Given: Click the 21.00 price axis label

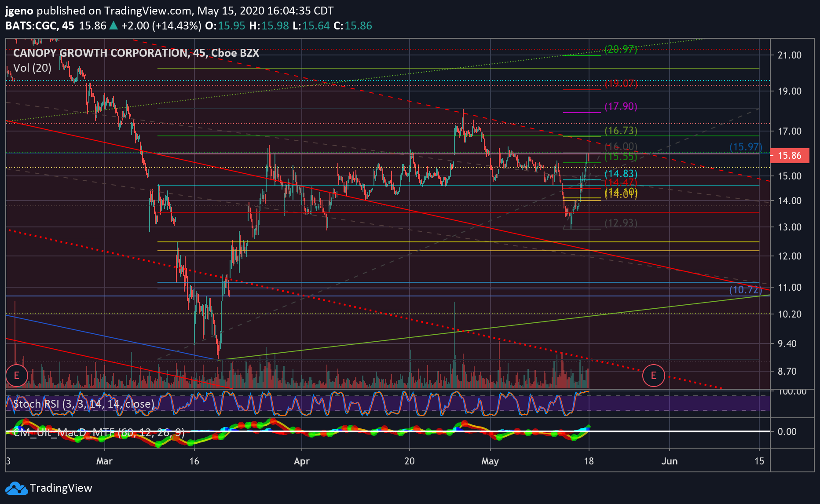Looking at the screenshot, I should (x=790, y=55).
